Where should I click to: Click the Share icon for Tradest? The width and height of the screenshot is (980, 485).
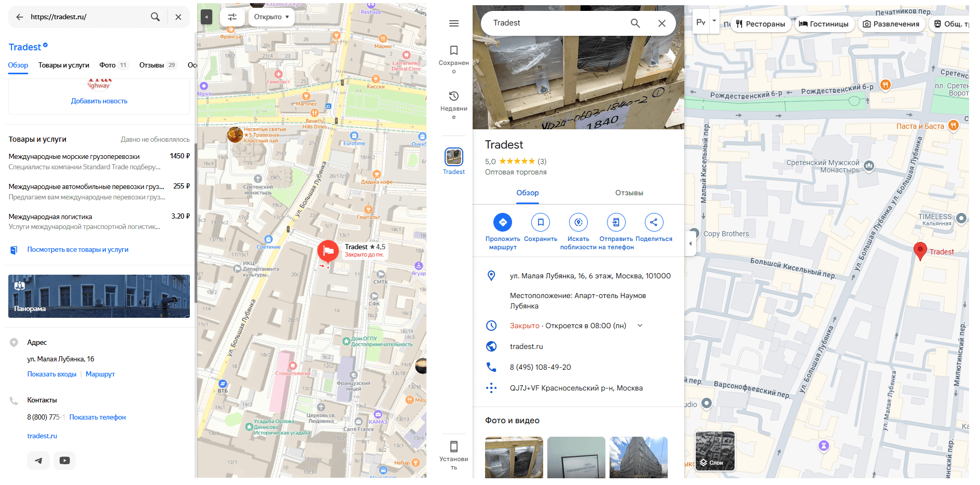pyautogui.click(x=654, y=223)
